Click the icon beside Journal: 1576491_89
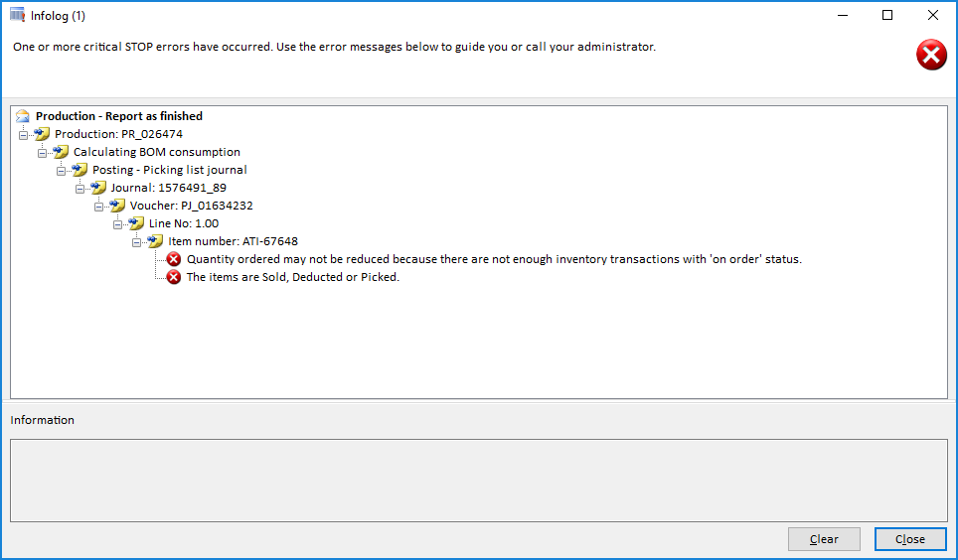The image size is (958, 560). (x=98, y=188)
